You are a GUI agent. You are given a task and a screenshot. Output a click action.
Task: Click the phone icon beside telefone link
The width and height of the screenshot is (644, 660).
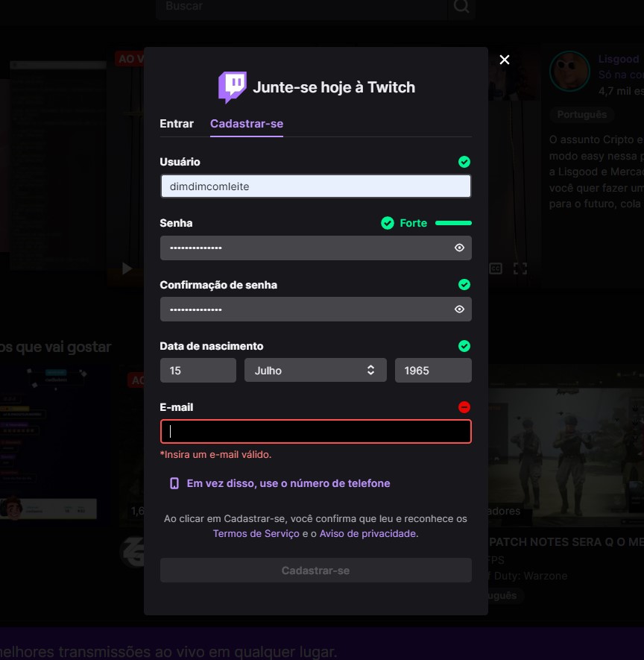[x=174, y=483]
